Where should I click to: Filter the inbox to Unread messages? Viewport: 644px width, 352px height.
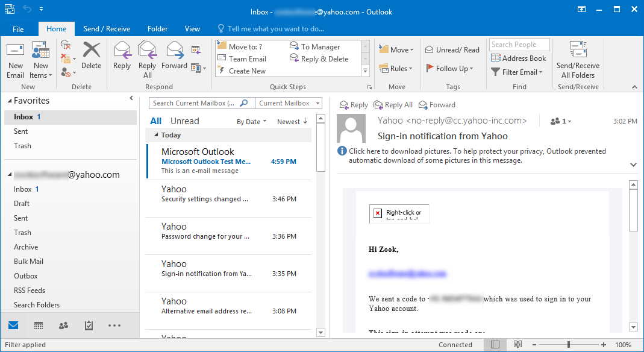[184, 121]
